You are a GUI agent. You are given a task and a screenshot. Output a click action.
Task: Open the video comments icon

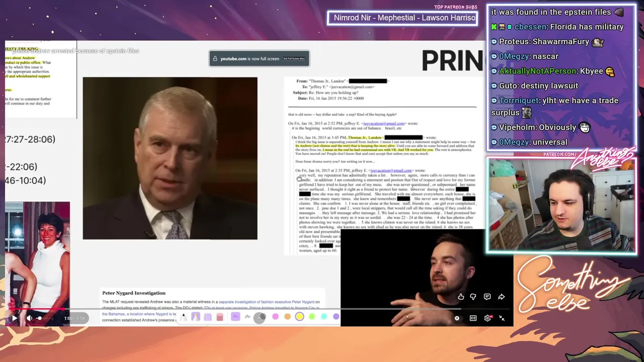coord(487,297)
